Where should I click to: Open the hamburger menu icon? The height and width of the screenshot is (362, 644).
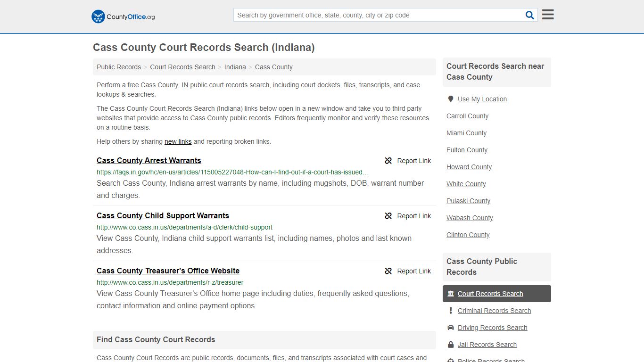[x=548, y=15]
